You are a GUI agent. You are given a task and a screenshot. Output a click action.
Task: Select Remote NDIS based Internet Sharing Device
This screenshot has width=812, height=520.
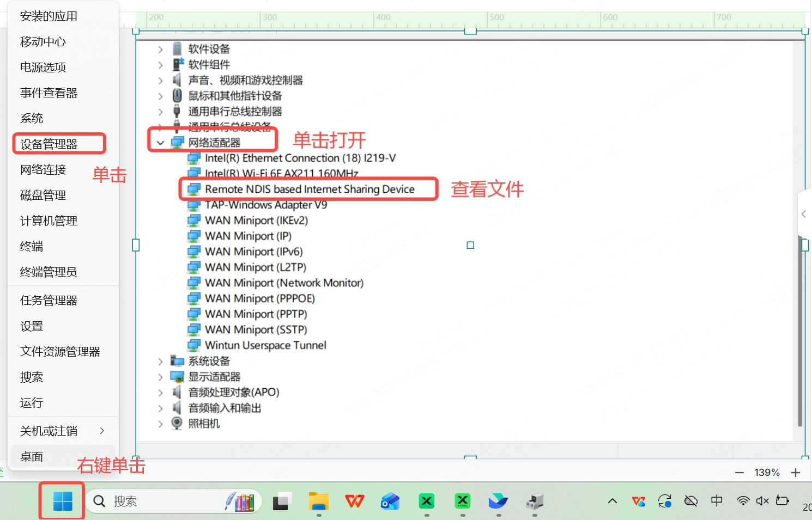point(310,189)
